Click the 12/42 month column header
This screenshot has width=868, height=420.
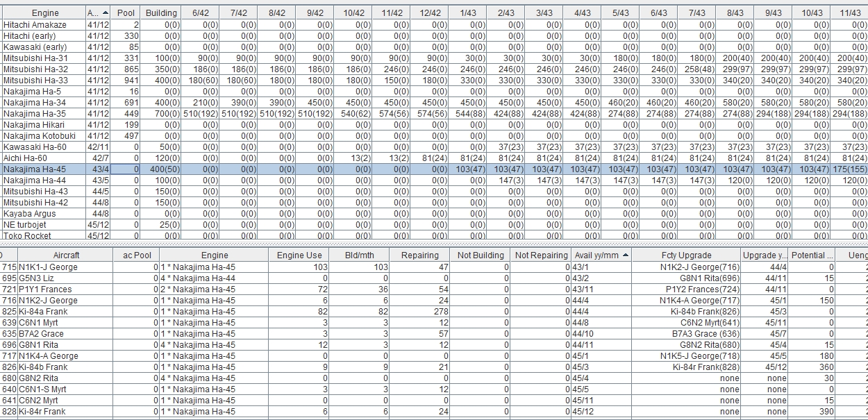click(430, 12)
